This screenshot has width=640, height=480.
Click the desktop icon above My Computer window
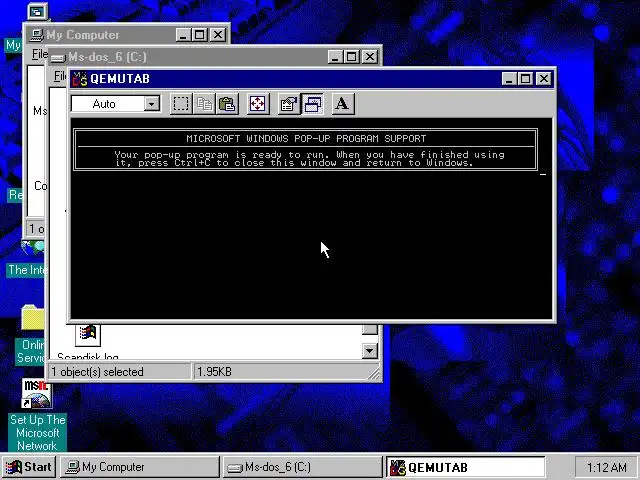pyautogui.click(x=38, y=11)
